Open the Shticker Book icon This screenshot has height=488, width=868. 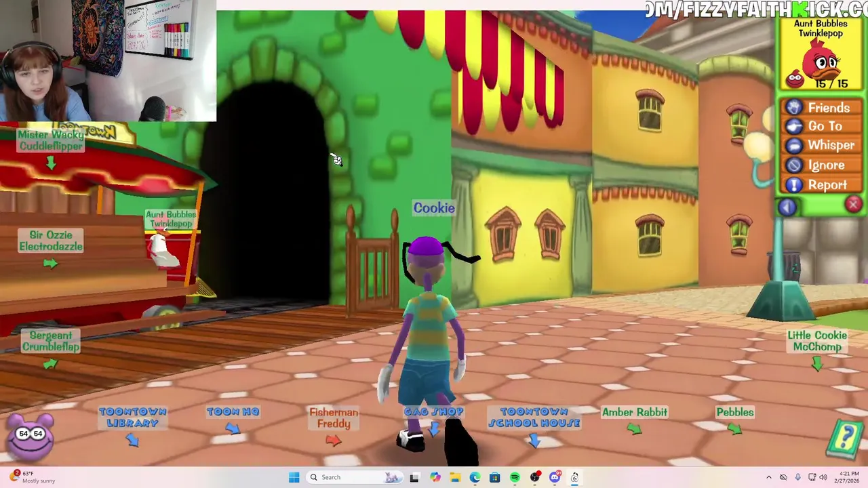tap(845, 439)
